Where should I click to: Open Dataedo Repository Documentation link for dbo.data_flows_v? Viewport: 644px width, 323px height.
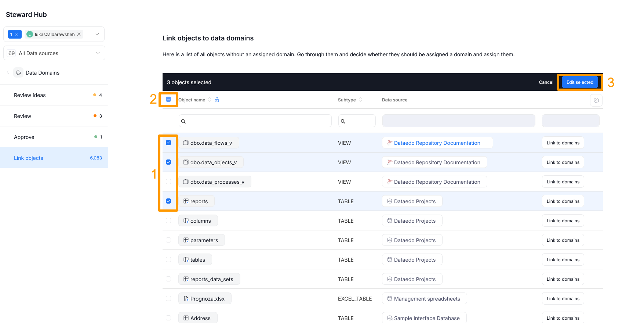[x=437, y=143]
